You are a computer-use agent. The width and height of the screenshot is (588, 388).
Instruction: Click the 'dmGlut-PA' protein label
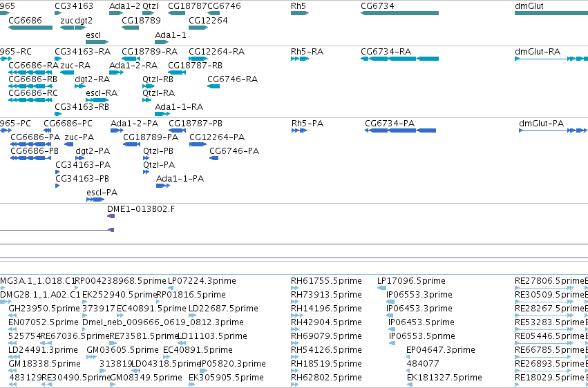click(541, 123)
